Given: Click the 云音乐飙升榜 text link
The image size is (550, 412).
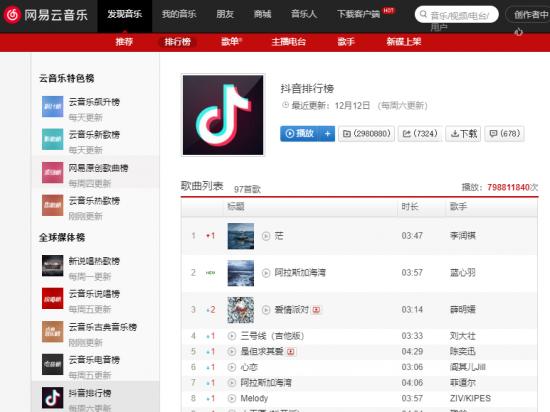Looking at the screenshot, I should click(x=94, y=102).
